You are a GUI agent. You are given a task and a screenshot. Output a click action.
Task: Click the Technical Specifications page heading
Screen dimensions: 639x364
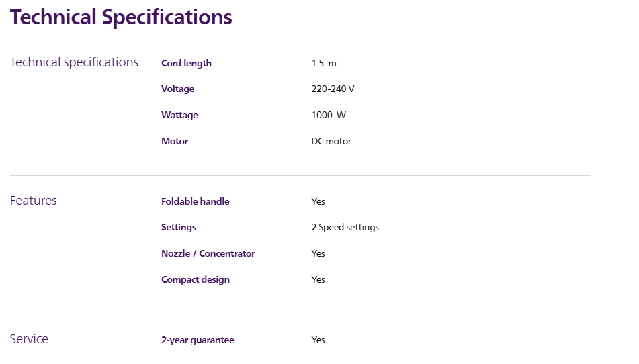point(121,17)
